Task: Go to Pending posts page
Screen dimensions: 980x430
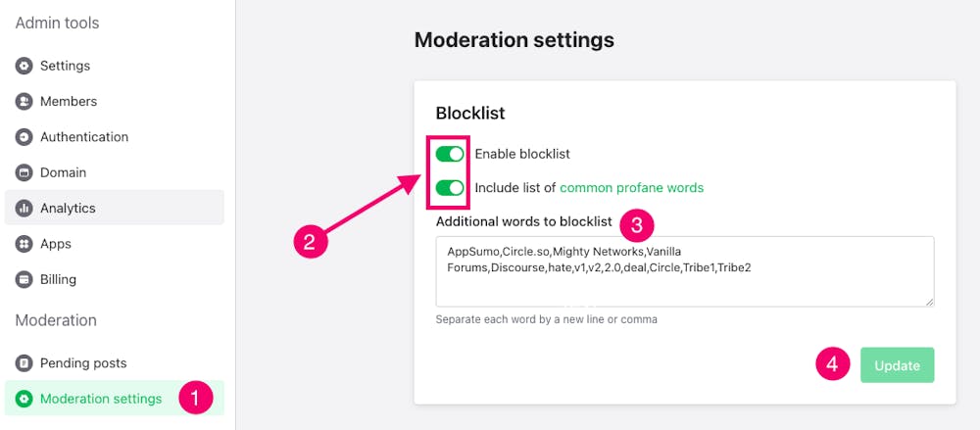Action: (x=83, y=363)
